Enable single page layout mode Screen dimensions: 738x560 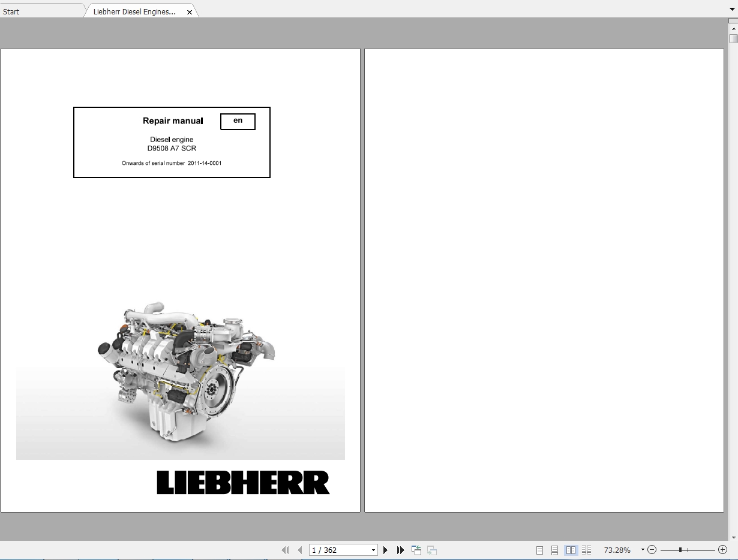tap(539, 550)
